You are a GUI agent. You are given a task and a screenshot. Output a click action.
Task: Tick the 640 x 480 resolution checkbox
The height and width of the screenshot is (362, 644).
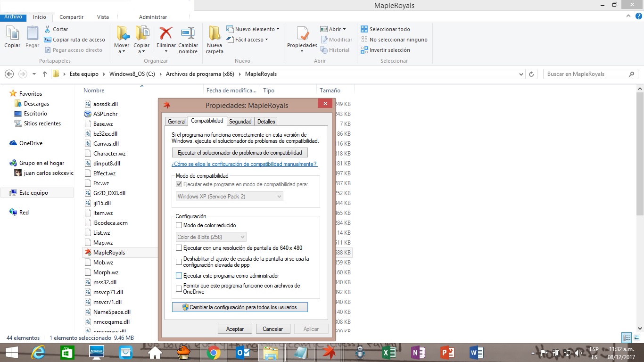179,247
